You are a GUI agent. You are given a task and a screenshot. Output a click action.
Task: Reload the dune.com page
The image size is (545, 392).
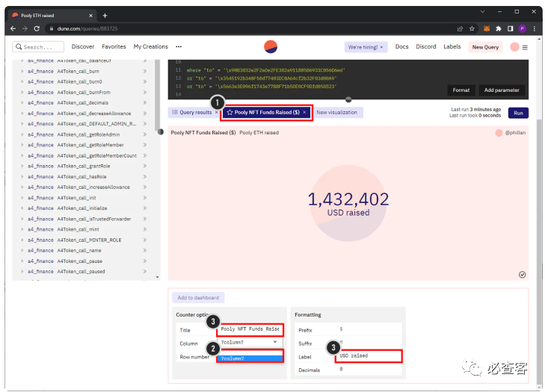coord(37,29)
